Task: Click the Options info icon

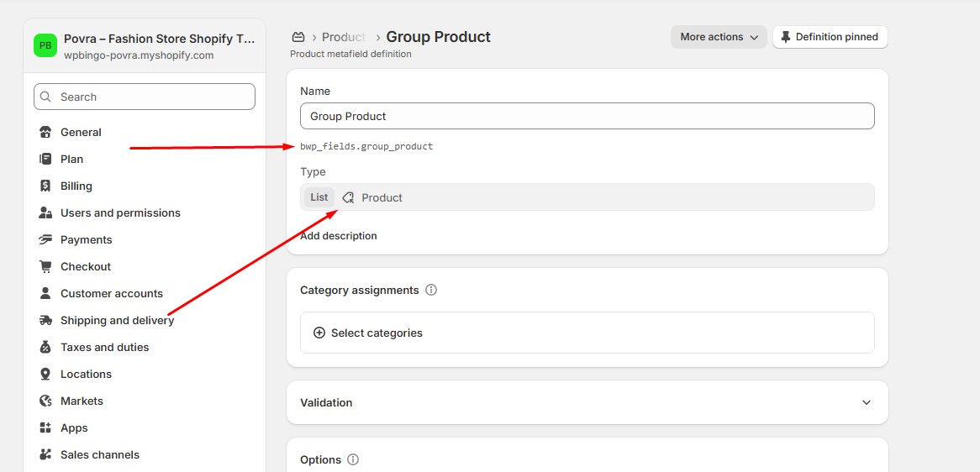Action: 353,460
